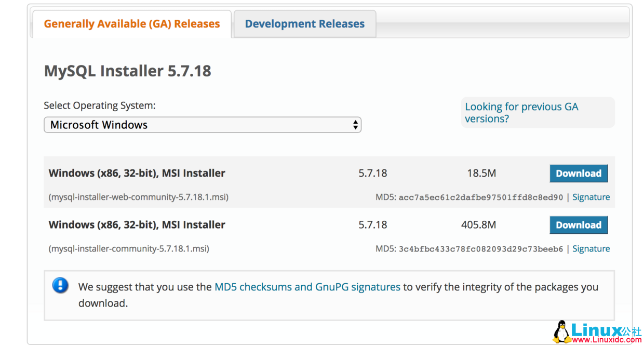
Task: Click the MD5 hash starting with acc7a5ec
Action: coord(480,197)
